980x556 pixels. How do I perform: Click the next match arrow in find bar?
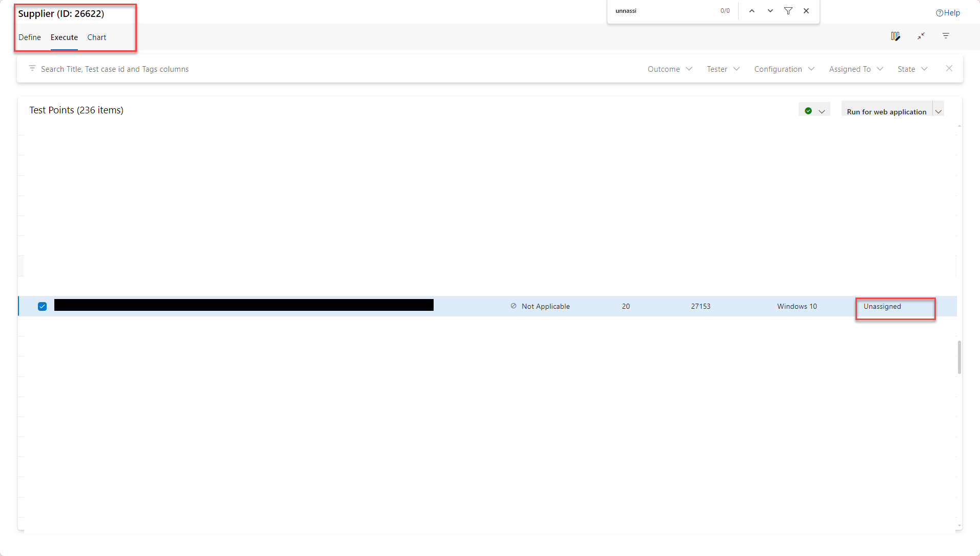click(769, 10)
